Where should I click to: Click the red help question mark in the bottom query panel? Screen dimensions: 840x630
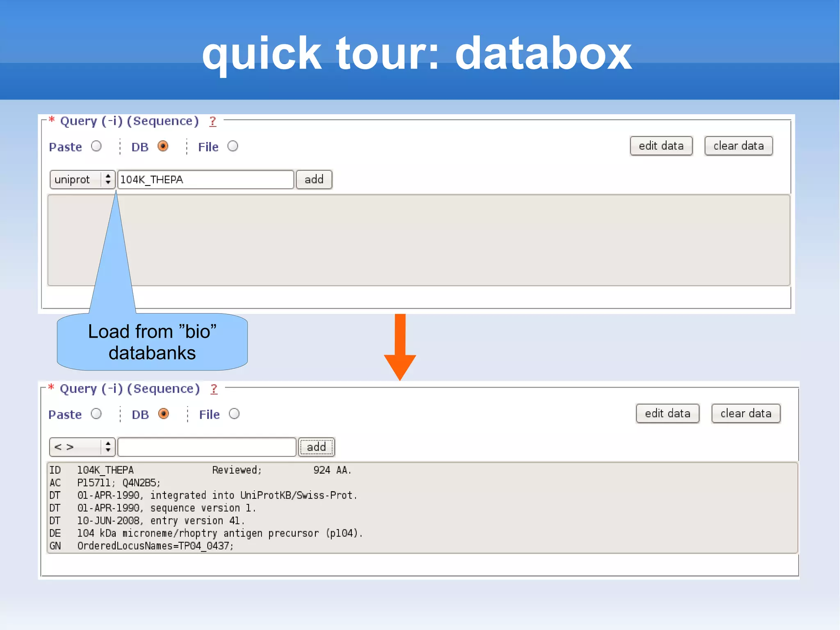[x=214, y=389]
